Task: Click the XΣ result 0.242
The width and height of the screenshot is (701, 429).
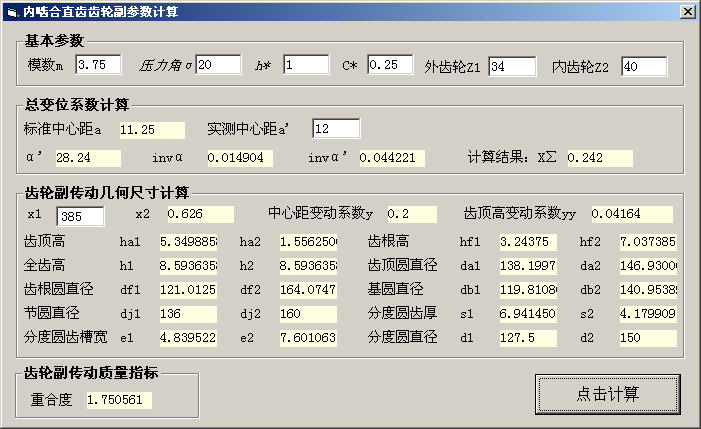Action: pos(600,158)
